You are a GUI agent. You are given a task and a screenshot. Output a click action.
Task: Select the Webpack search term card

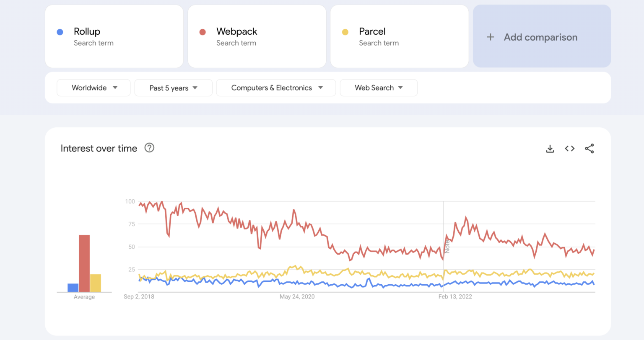coord(257,36)
